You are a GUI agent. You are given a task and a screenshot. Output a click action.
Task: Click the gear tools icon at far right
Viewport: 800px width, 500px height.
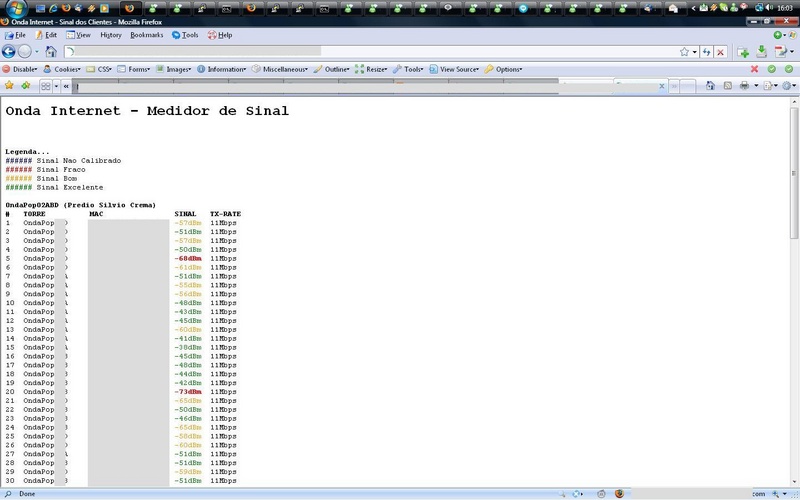(786, 86)
